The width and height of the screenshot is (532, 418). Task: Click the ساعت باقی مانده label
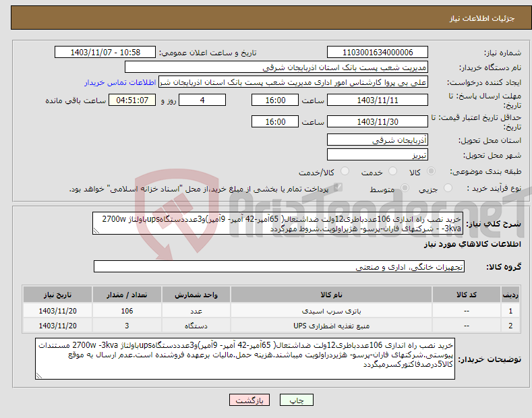(x=76, y=100)
